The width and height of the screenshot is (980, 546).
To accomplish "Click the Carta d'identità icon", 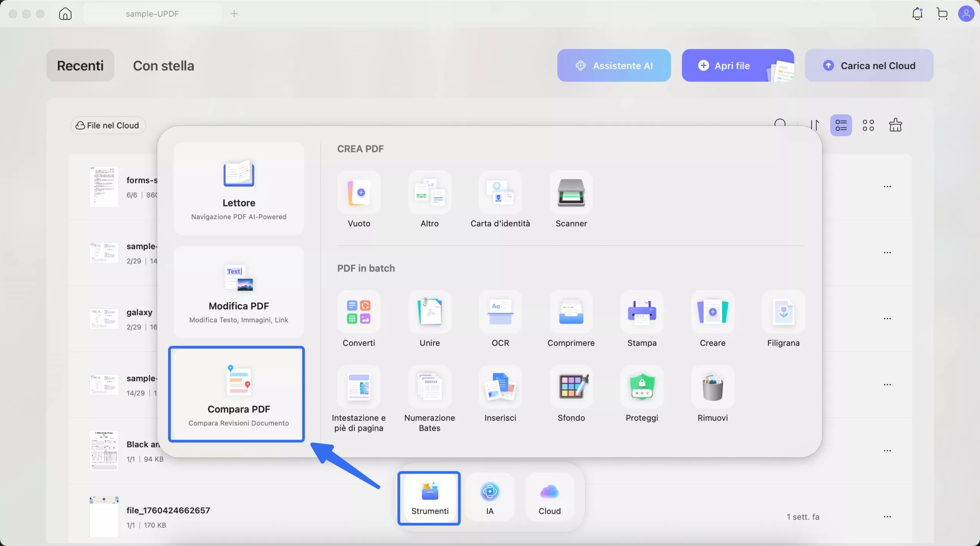I will coord(500,193).
